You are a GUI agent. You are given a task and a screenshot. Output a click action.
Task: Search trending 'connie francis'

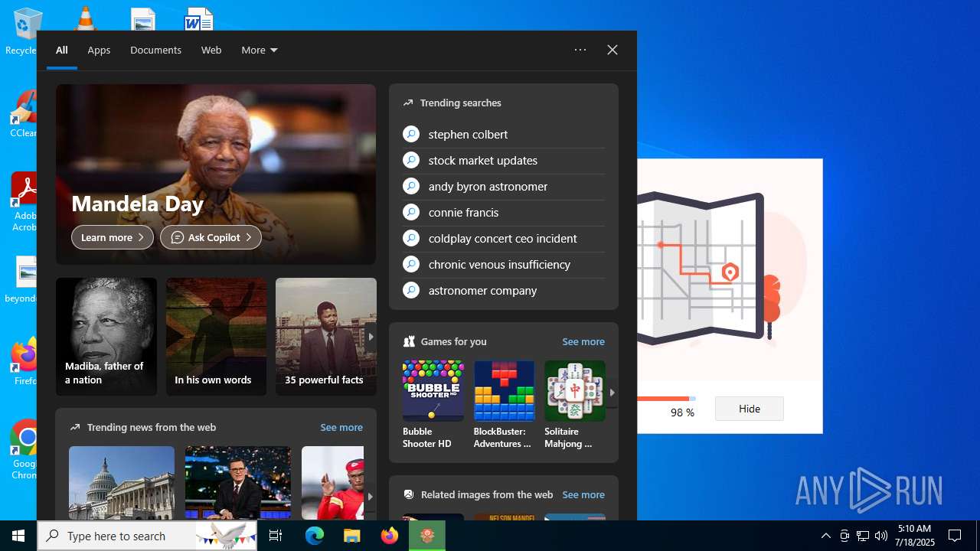tap(504, 213)
